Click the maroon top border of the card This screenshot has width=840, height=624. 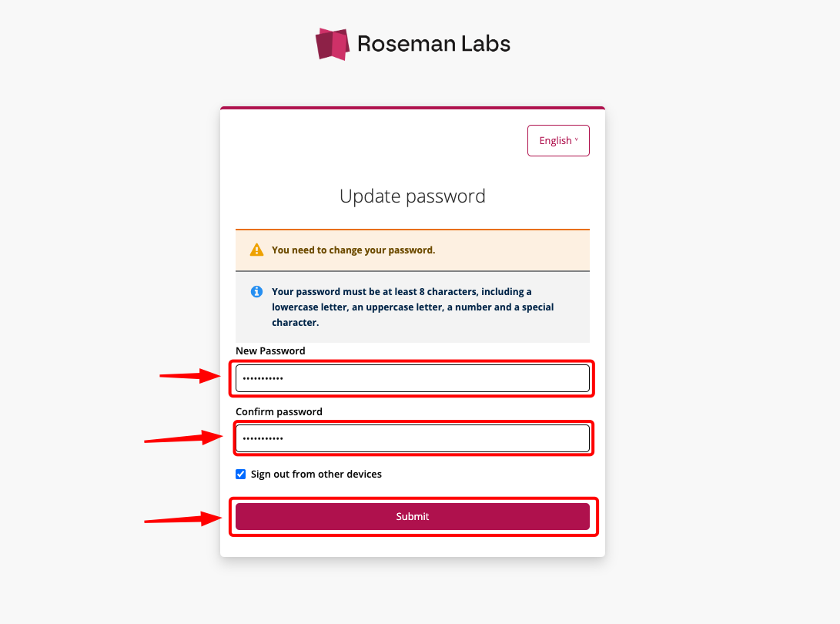click(x=413, y=108)
